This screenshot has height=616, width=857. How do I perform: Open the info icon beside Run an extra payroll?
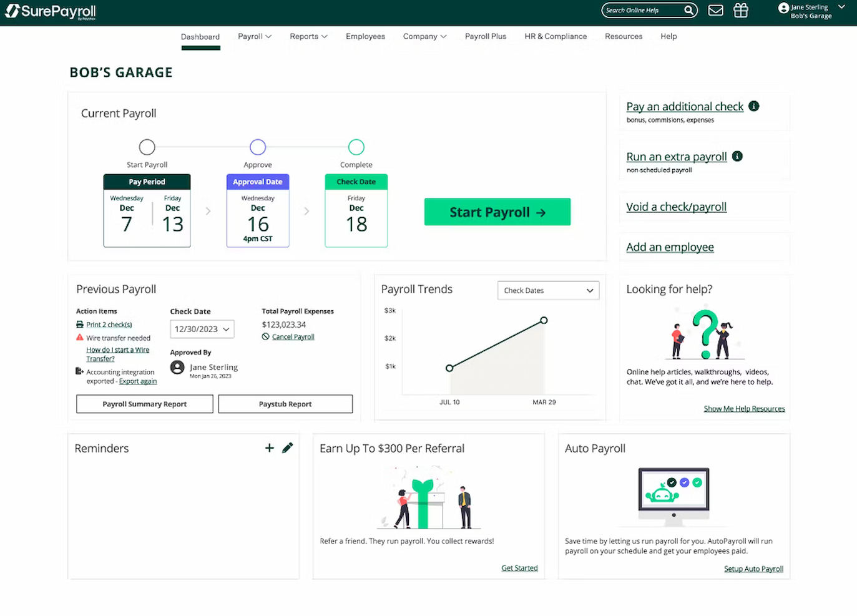[737, 156]
